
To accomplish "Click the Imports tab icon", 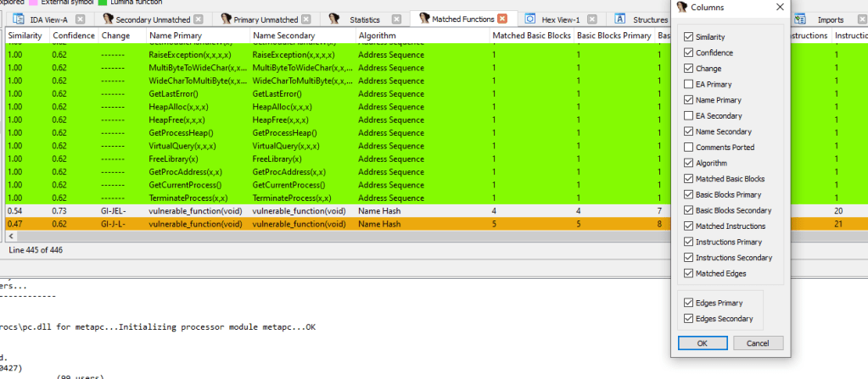I will pos(803,19).
